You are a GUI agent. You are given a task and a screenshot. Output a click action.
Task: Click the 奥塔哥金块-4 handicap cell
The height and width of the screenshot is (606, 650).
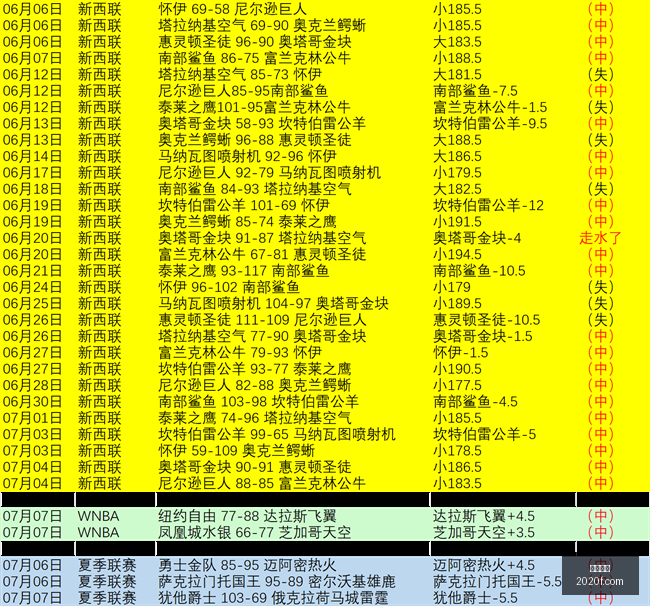click(x=477, y=238)
